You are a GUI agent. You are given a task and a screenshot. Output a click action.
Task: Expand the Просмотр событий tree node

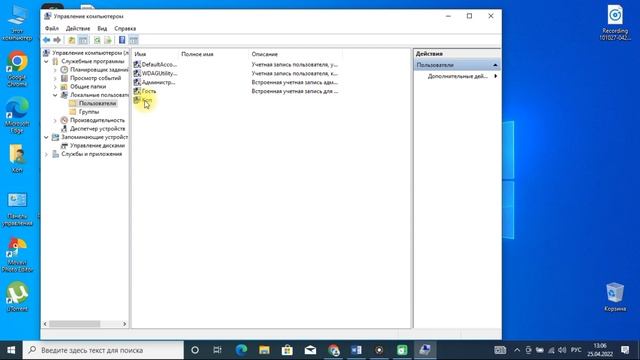(x=55, y=78)
